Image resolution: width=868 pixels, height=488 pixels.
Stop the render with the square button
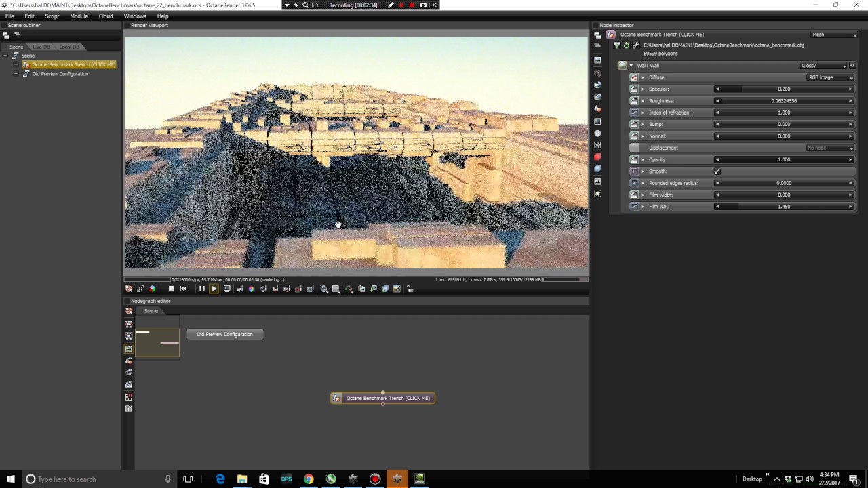tap(171, 289)
